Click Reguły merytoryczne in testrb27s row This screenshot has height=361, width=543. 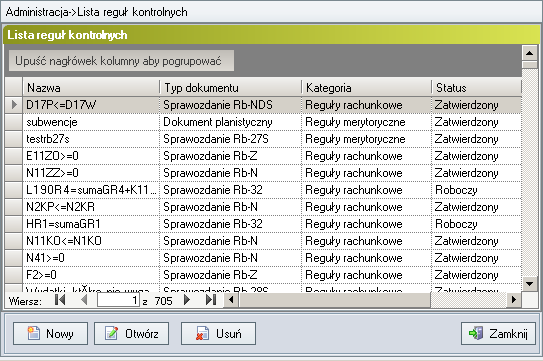(366, 139)
